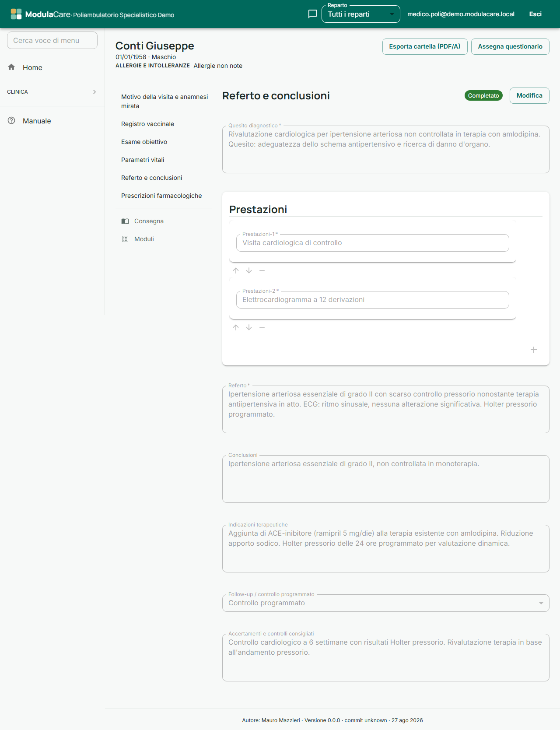
Task: Move Prestazioni-1 down with arrow
Action: click(x=249, y=270)
